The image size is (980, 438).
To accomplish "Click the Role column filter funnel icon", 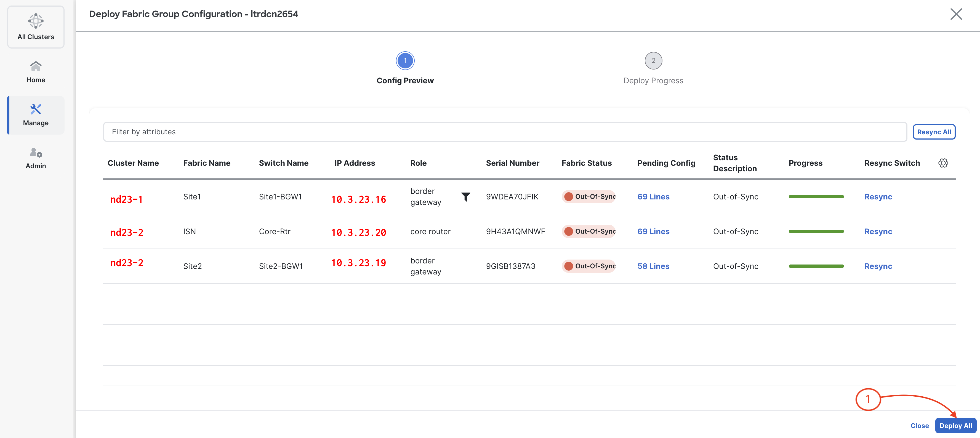I will [466, 197].
